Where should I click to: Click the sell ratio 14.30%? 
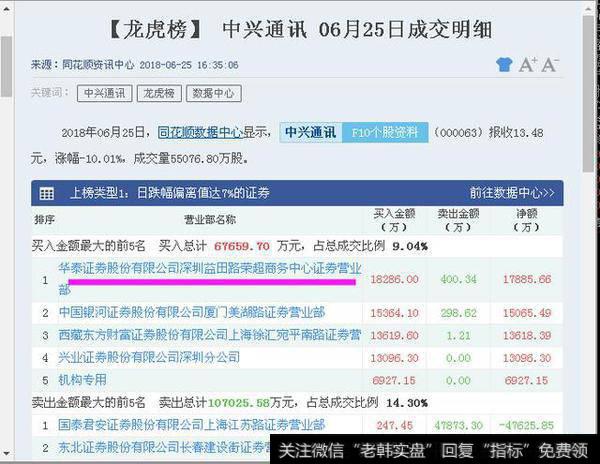[x=407, y=403]
